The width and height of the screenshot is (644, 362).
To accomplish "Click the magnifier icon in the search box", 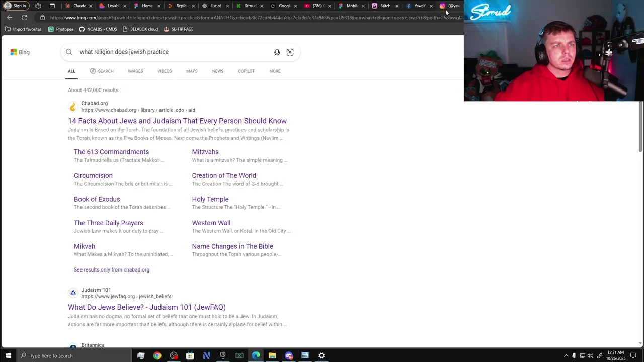I will (69, 52).
